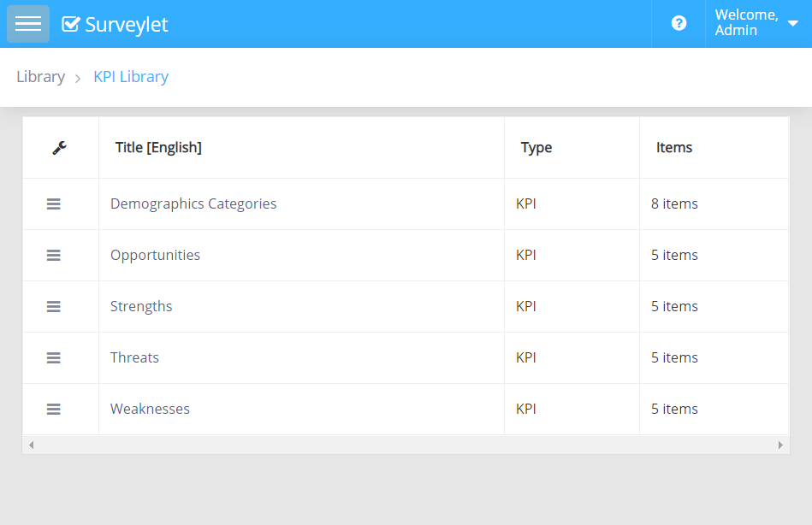The width and height of the screenshot is (812, 525).
Task: Sort by the Items column header
Action: coord(674,148)
